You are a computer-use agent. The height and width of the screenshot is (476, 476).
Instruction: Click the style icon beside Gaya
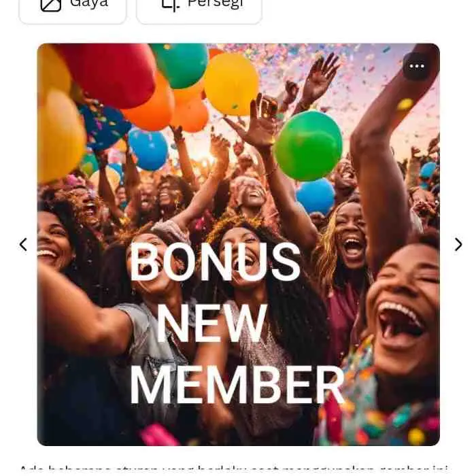[x=51, y=5]
